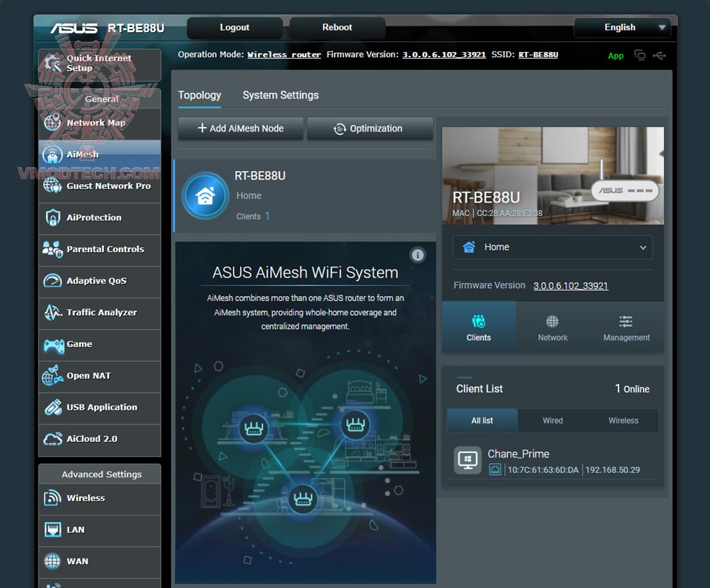This screenshot has width=710, height=588.
Task: Click the 1 Online status text
Action: (632, 389)
